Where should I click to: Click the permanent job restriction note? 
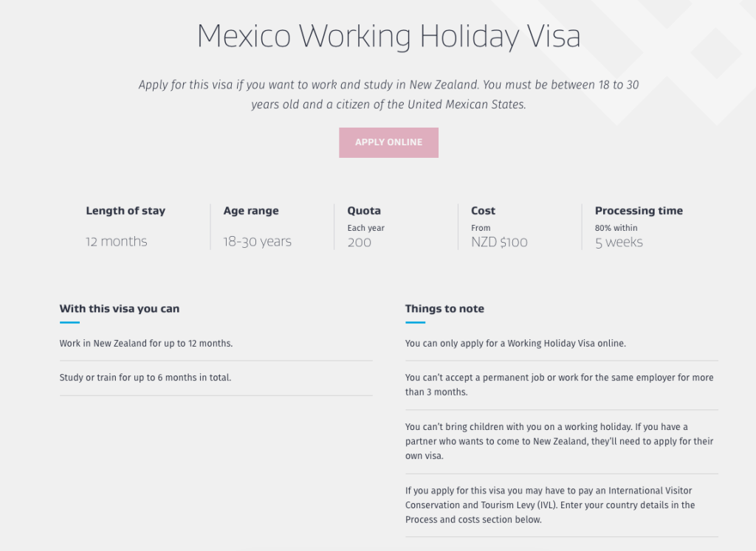[559, 385]
